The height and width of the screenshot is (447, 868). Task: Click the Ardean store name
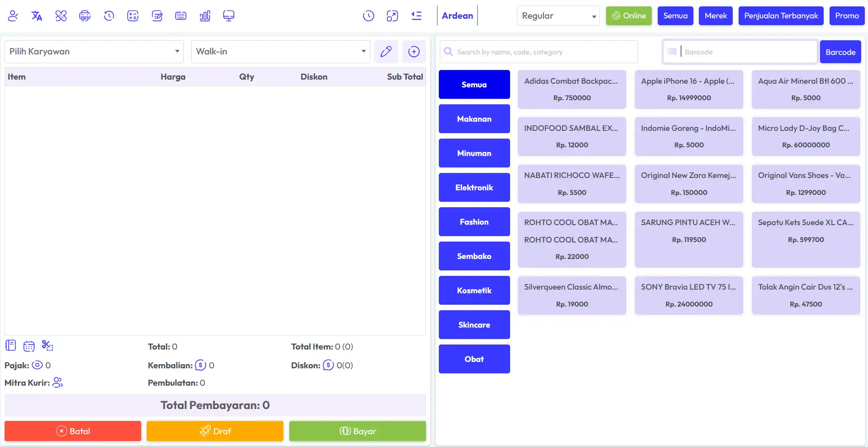coord(458,16)
